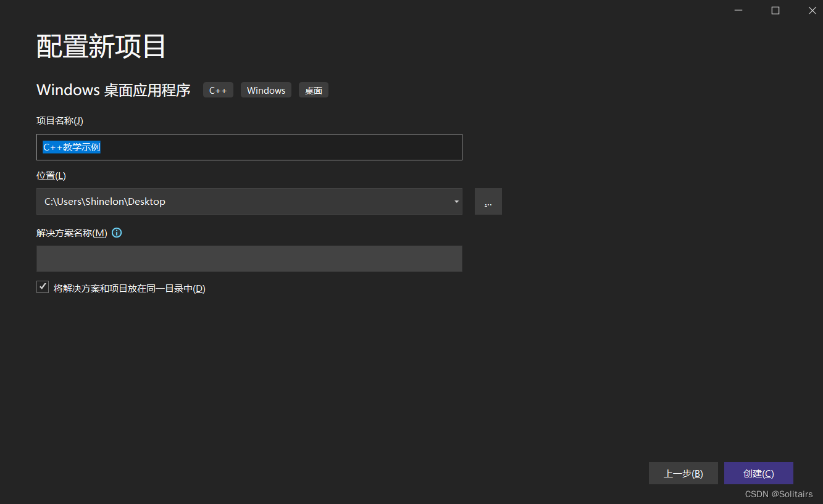Click the browse "..." location button
The height and width of the screenshot is (504, 823).
click(x=488, y=202)
